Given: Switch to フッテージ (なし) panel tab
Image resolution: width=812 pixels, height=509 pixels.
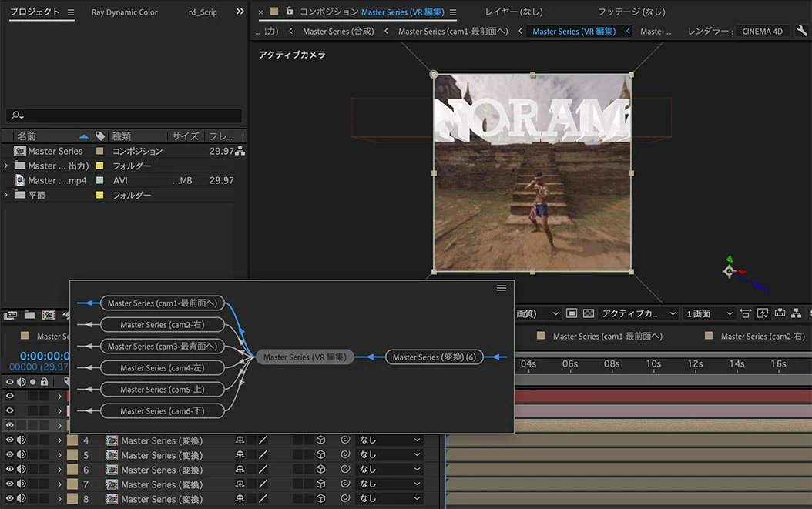Looking at the screenshot, I should tap(632, 12).
